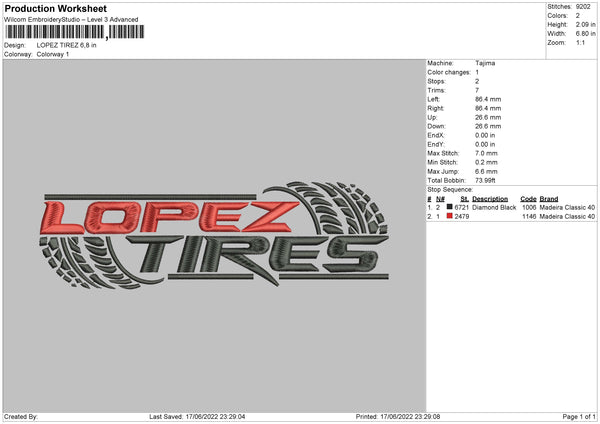Click the 'Colorway 1' value
This screenshot has height=424, width=600.
click(x=53, y=54)
